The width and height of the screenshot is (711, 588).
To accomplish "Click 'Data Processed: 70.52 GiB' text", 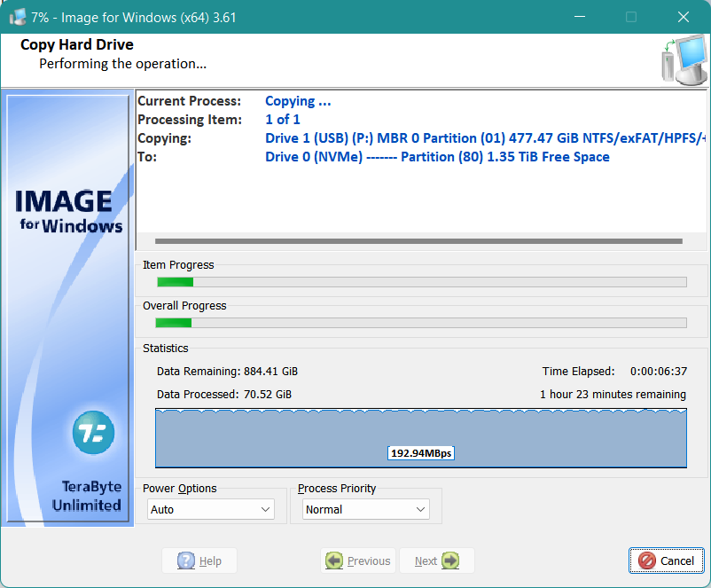I will pyautogui.click(x=224, y=395).
